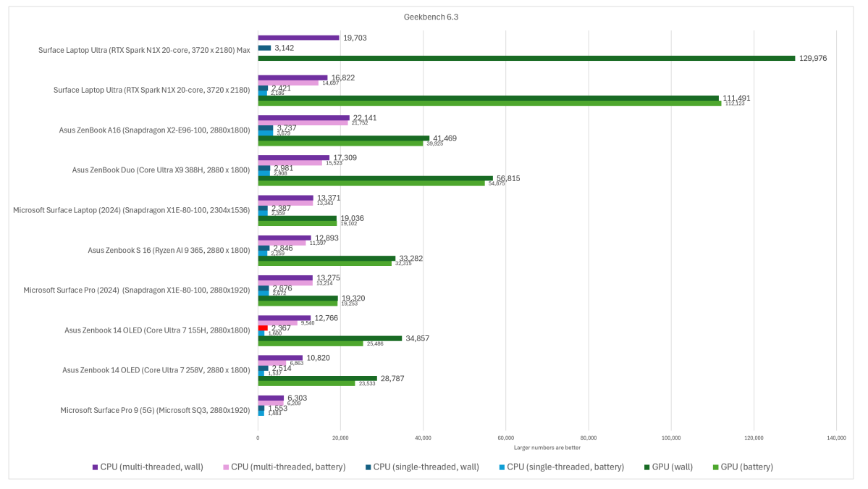The height and width of the screenshot is (489, 868).
Task: Click the 13,371 data label
Action: click(x=329, y=198)
